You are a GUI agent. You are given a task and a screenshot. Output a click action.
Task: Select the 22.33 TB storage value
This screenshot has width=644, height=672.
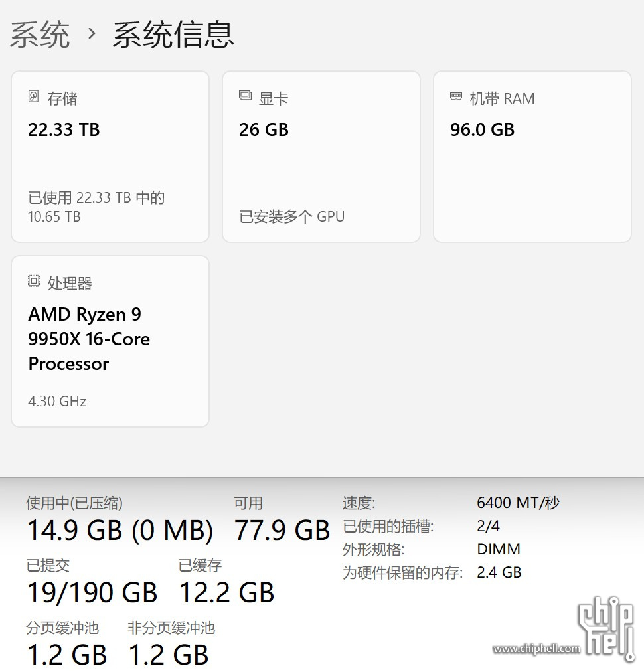coord(64,130)
